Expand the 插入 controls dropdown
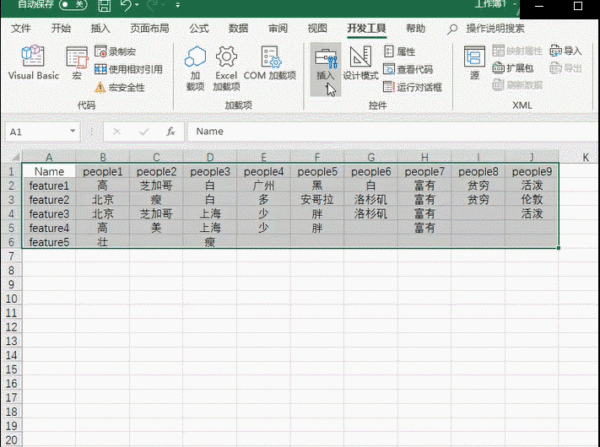The width and height of the screenshot is (600, 447). tap(325, 69)
